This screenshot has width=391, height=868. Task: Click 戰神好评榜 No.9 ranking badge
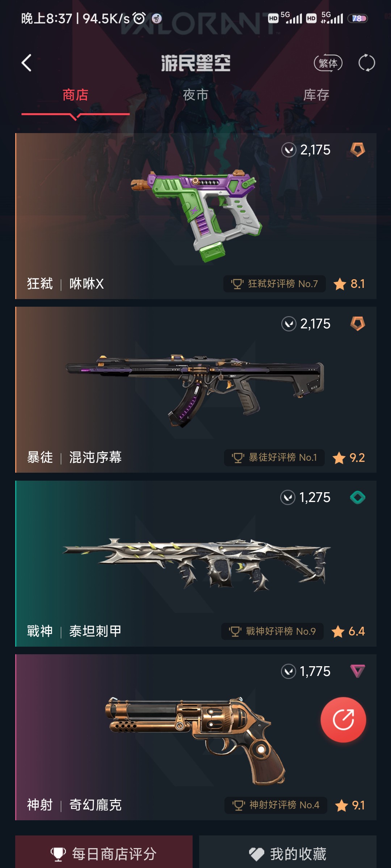272,631
